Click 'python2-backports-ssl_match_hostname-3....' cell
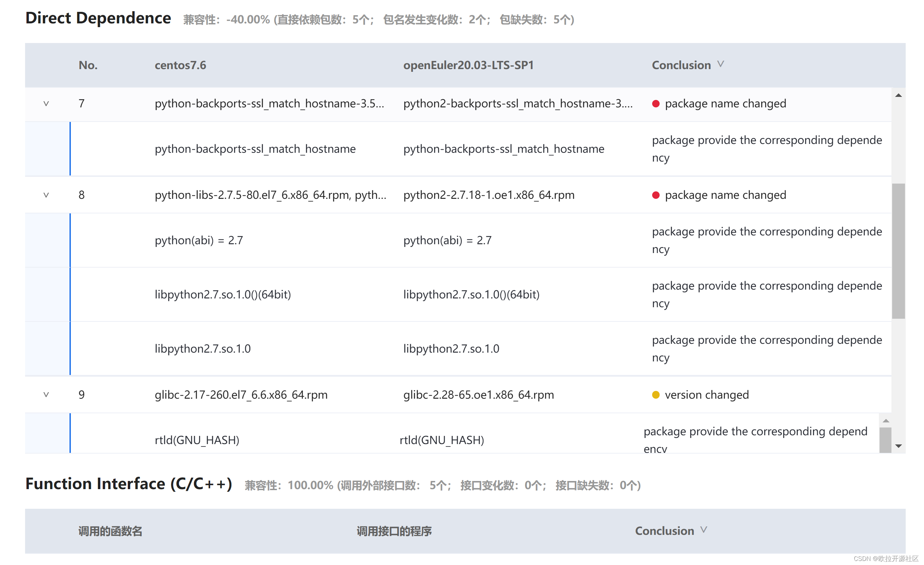The width and height of the screenshot is (924, 565). pyautogui.click(x=518, y=104)
